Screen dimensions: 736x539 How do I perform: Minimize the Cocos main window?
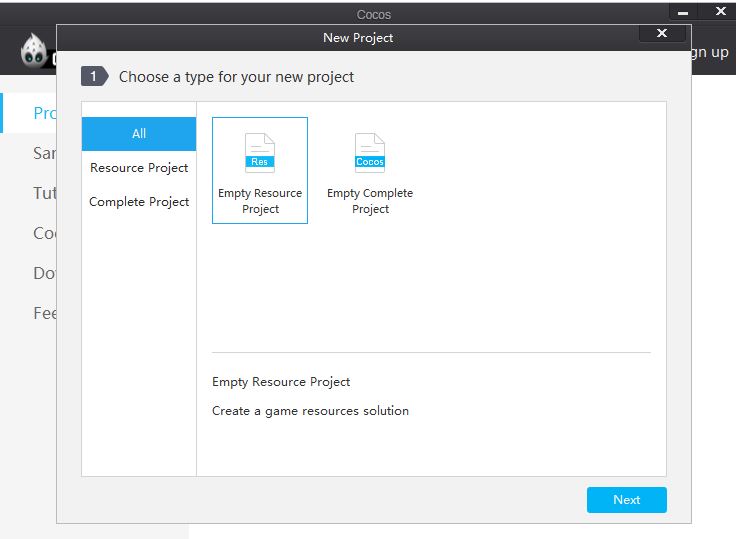click(683, 11)
